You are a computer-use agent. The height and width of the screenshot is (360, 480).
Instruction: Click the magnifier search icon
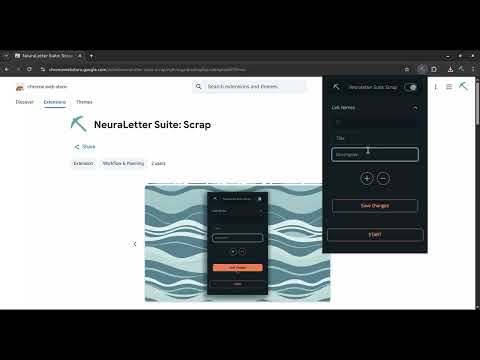199,86
